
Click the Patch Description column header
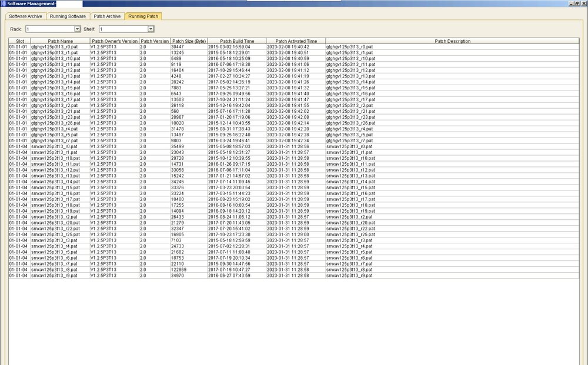click(x=452, y=41)
